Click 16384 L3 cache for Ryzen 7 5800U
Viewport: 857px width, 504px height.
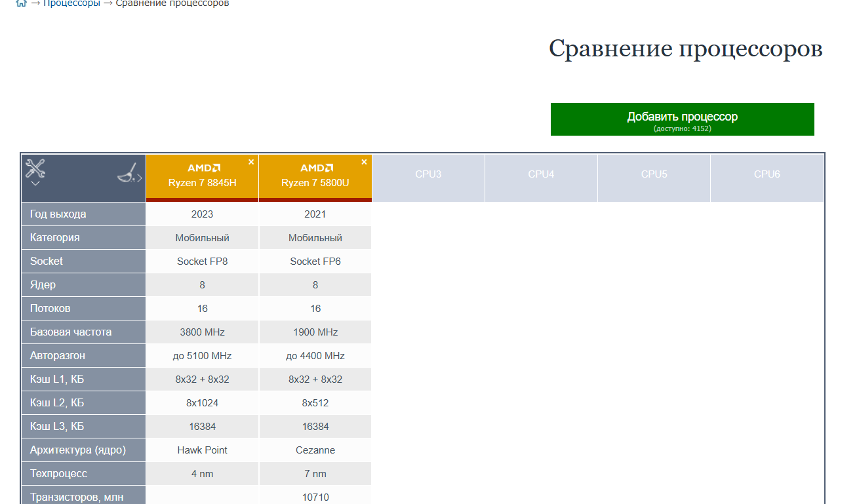click(315, 427)
